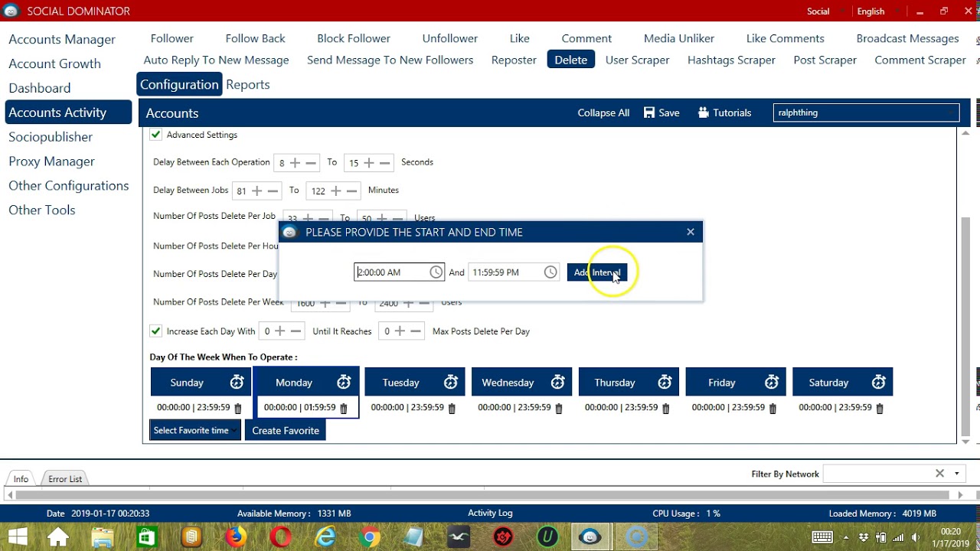The height and width of the screenshot is (551, 980).
Task: Open Chrome from the taskbar
Action: [x=370, y=537]
